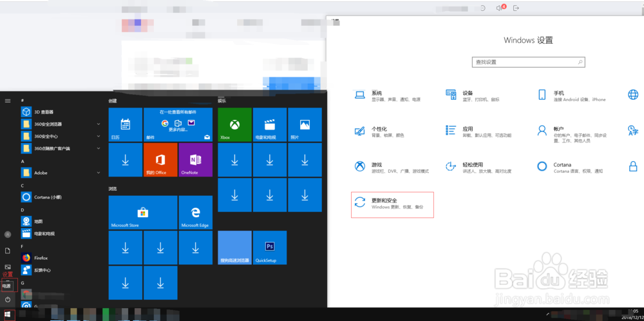Open 更新和安全 (Update & Security)
The height and width of the screenshot is (321, 644).
[x=392, y=205]
